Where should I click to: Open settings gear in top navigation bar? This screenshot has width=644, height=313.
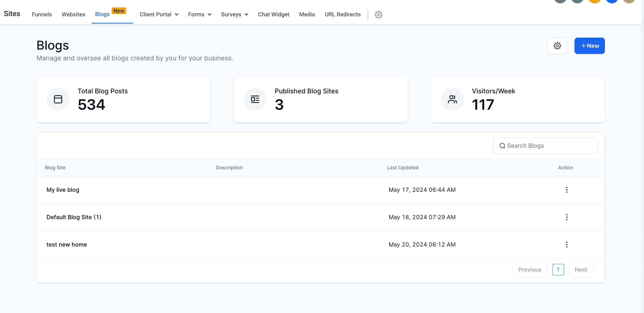pos(378,15)
